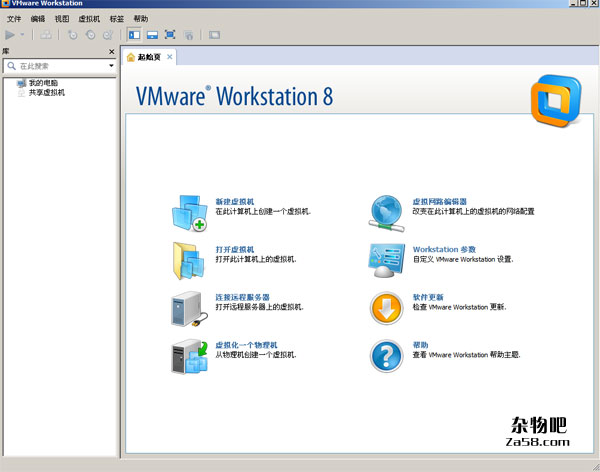
Task: Click the Workstation 参数 link
Action: (x=444, y=249)
